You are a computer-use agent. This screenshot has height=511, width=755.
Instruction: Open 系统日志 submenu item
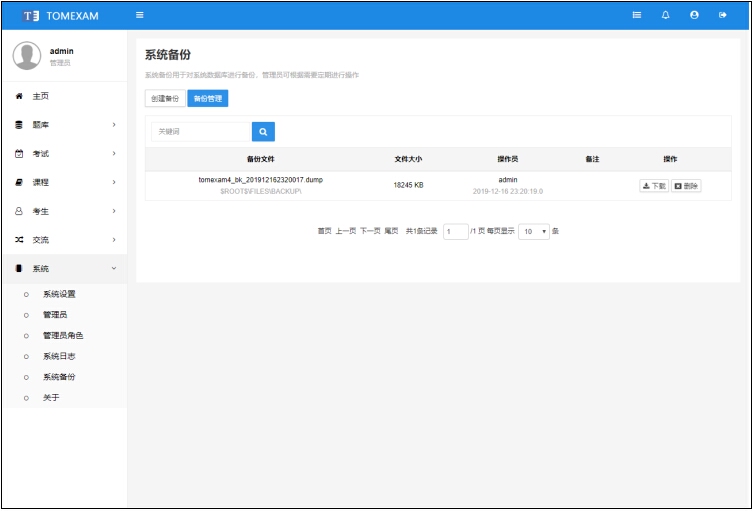(59, 356)
